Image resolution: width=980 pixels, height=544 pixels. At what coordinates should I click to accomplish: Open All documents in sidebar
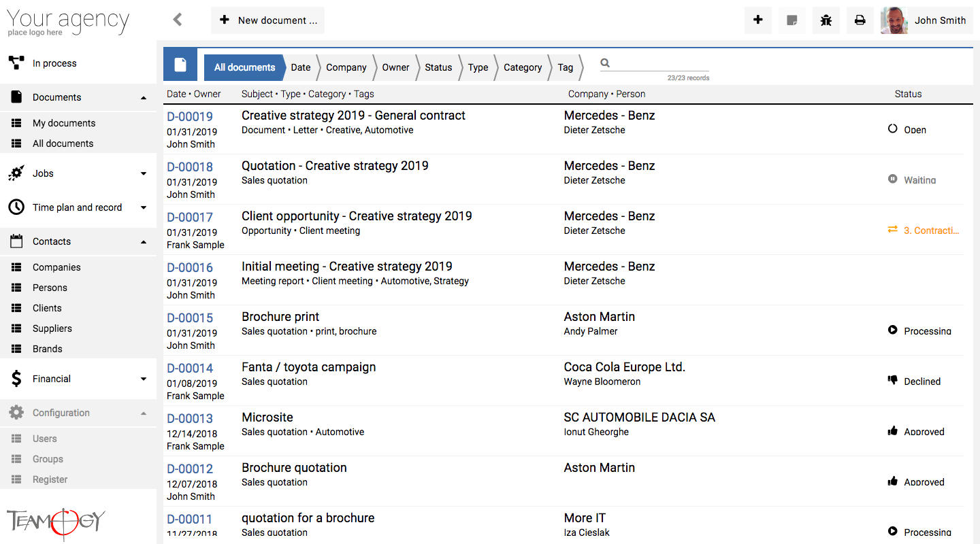[63, 143]
